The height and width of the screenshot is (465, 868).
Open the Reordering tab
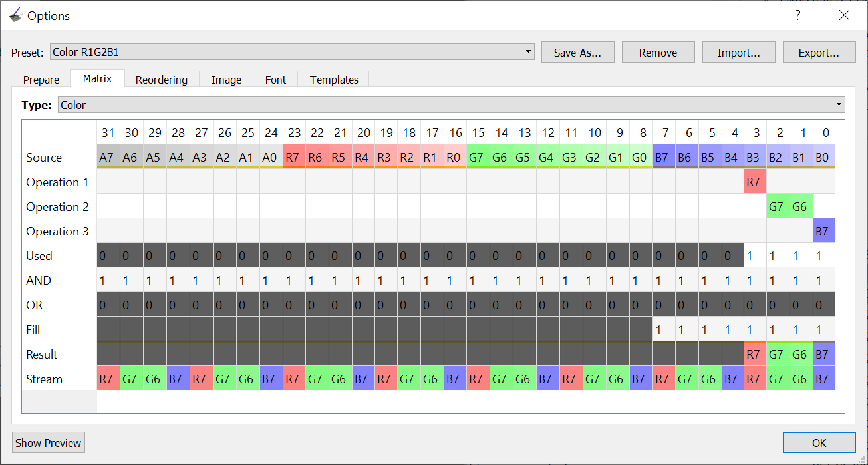click(x=162, y=80)
